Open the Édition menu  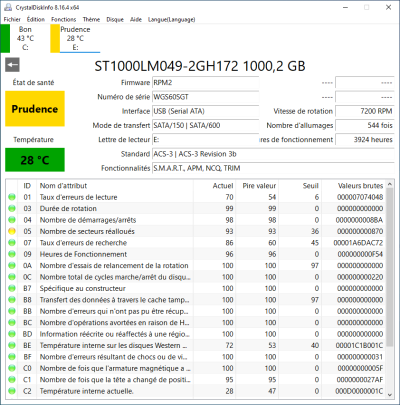36,19
